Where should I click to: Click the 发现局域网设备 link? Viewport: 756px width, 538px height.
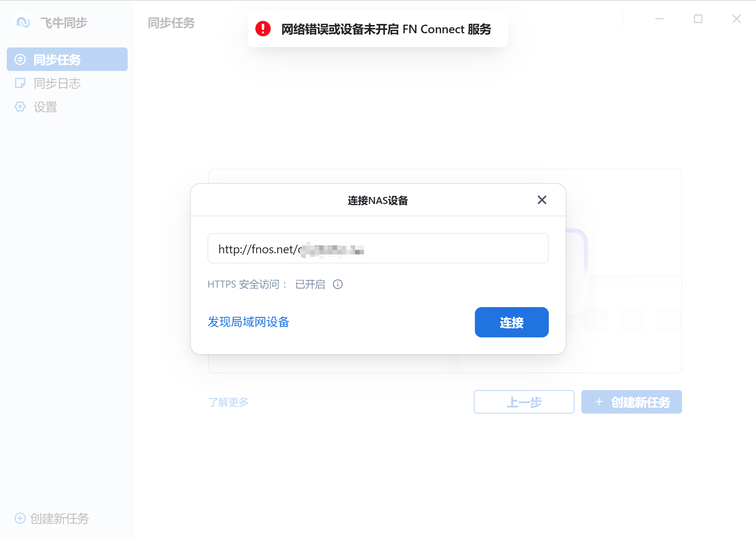tap(248, 322)
